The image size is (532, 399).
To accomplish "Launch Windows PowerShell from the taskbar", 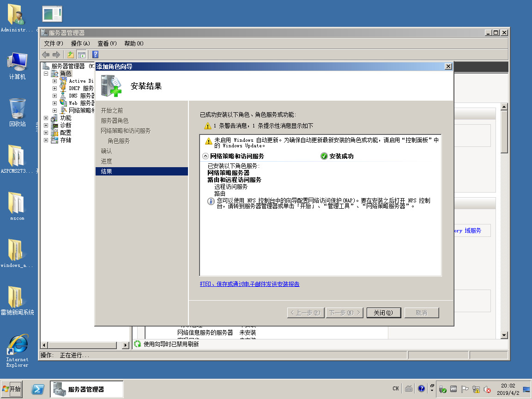I will coord(38,389).
